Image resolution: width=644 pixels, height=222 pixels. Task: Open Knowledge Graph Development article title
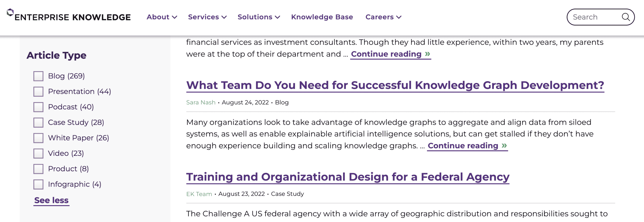pos(395,86)
